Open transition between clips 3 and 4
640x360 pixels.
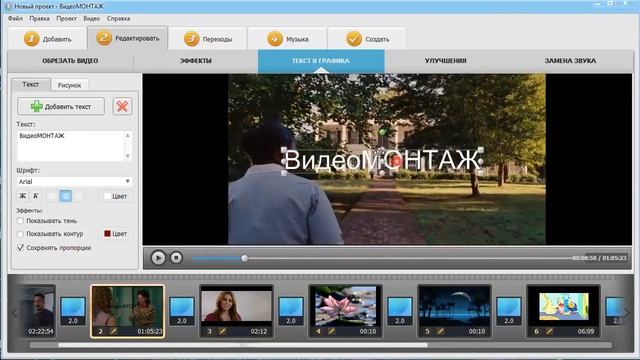[291, 311]
